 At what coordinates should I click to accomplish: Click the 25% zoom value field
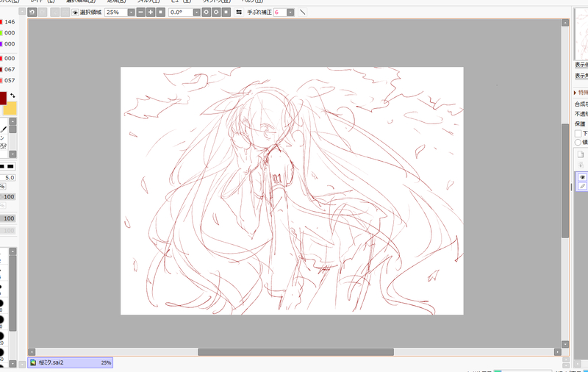116,12
